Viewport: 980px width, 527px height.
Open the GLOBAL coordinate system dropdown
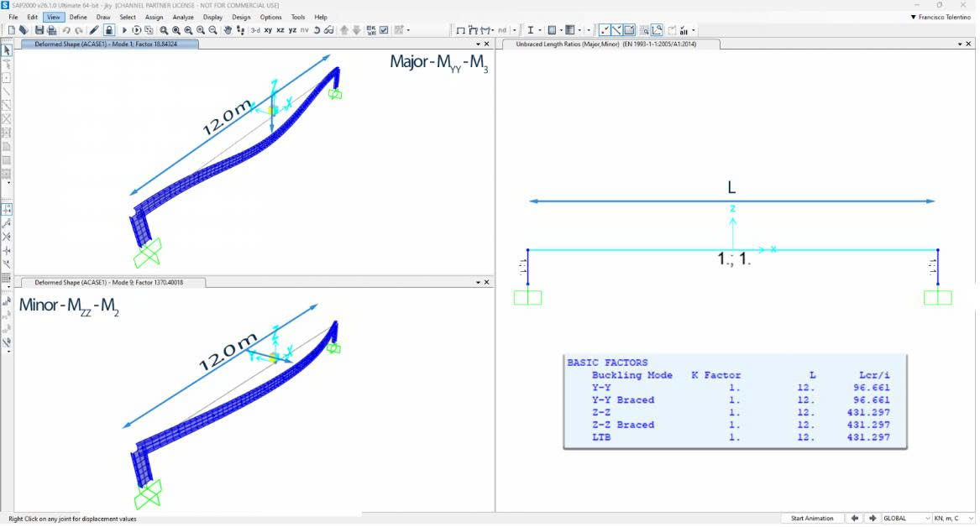pyautogui.click(x=904, y=519)
